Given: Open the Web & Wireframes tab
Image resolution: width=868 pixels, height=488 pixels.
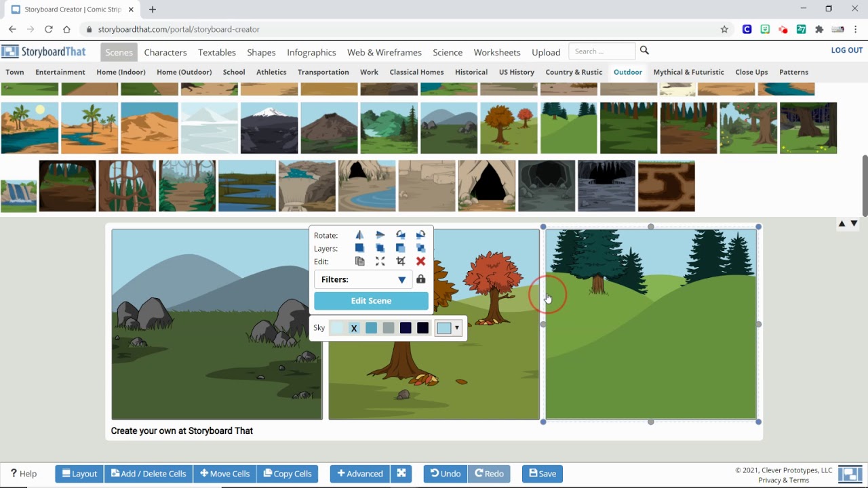Looking at the screenshot, I should pyautogui.click(x=384, y=52).
